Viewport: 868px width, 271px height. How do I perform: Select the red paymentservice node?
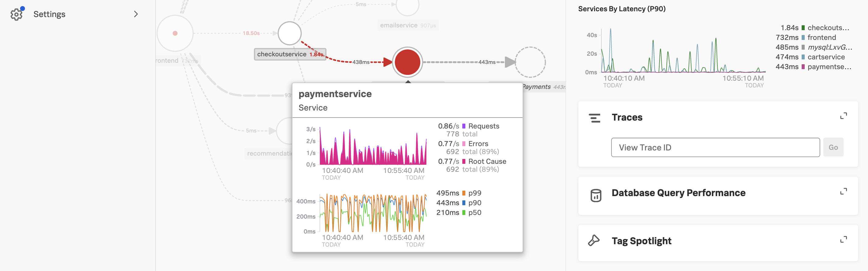(407, 62)
